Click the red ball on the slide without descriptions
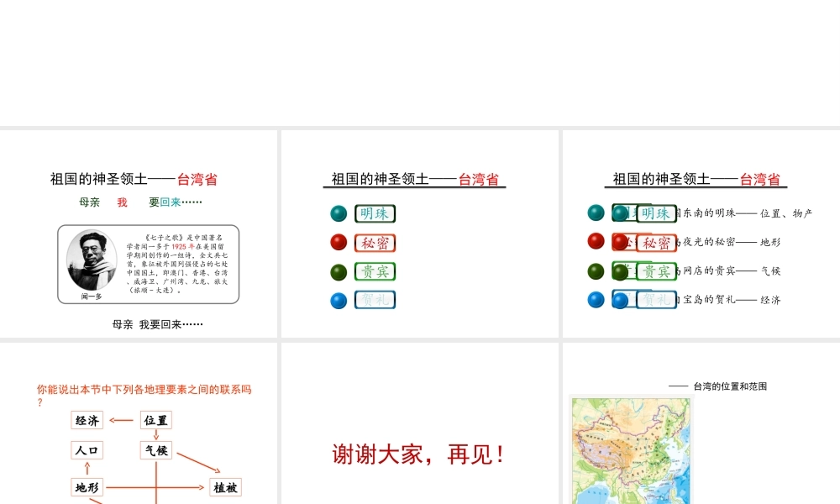This screenshot has width=840, height=504. [339, 242]
